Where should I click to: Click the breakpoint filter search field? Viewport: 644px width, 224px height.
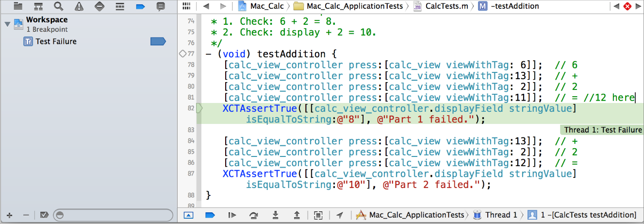(x=112, y=215)
